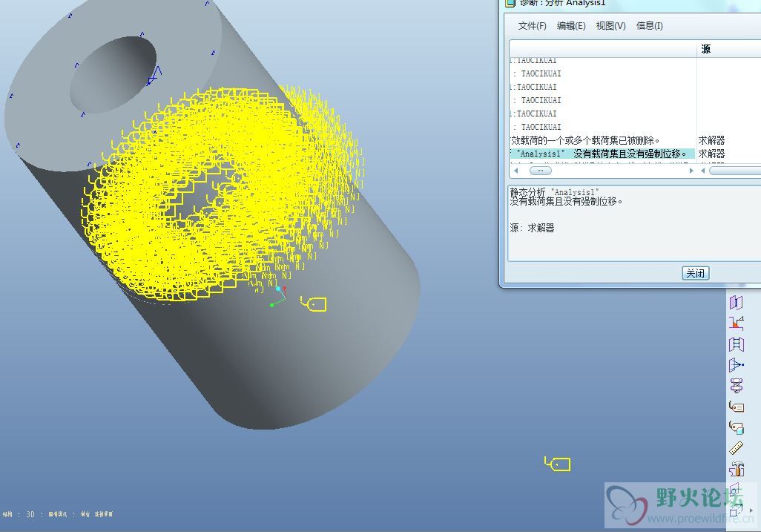Click left arrow of message list scrollbar

pos(516,171)
